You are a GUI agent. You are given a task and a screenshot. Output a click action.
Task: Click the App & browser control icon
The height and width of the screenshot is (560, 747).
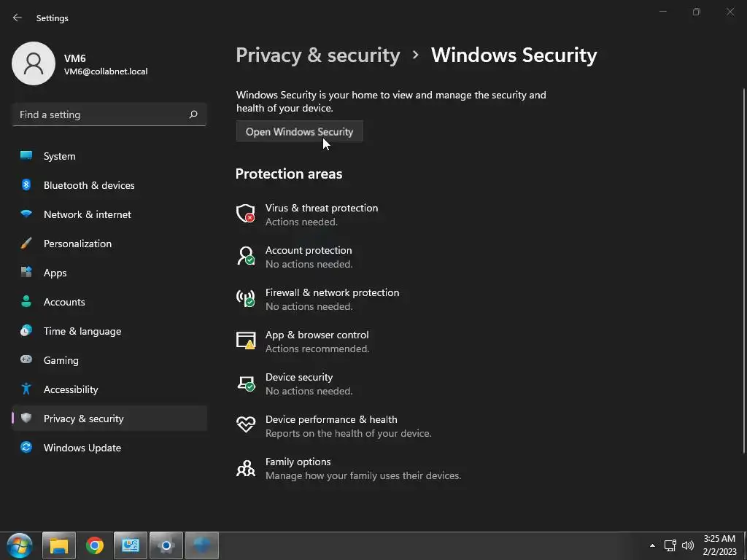point(246,341)
